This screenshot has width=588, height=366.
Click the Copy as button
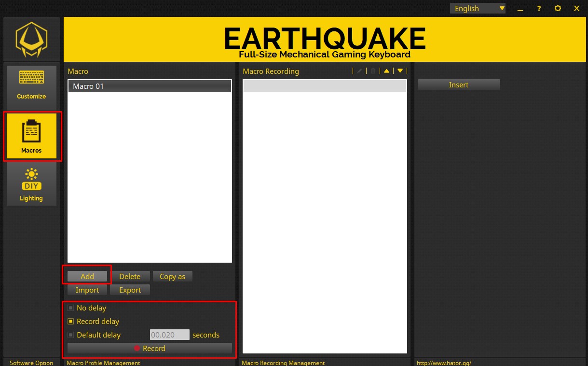tap(172, 276)
